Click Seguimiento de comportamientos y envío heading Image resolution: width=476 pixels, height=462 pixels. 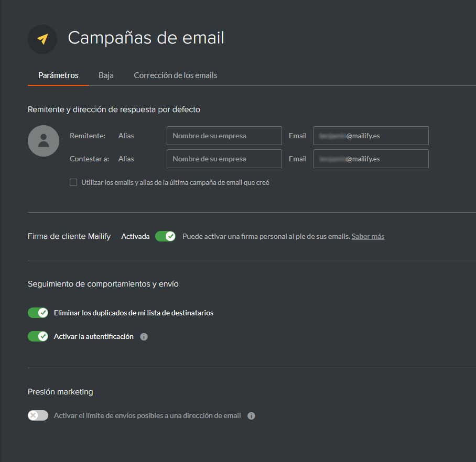[x=103, y=284]
